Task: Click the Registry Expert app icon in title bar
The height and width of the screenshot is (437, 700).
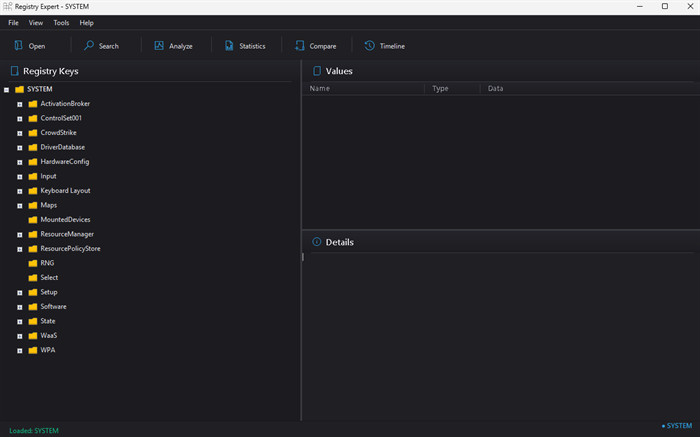Action: 7,6
